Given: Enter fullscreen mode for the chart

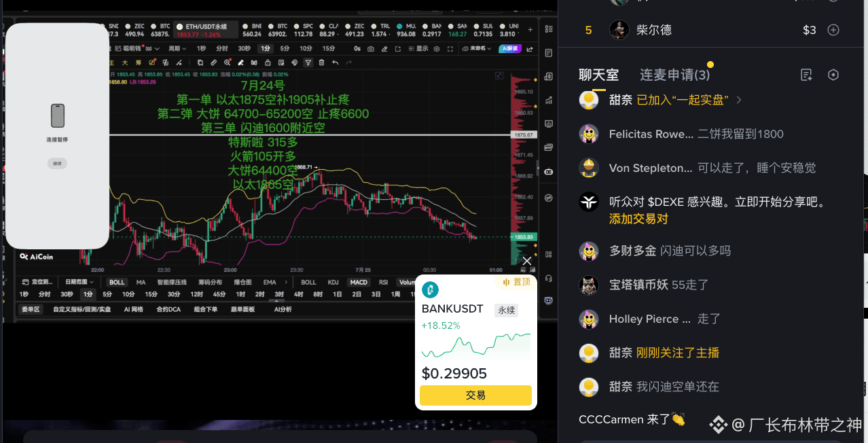Looking at the screenshot, I should coord(450,49).
